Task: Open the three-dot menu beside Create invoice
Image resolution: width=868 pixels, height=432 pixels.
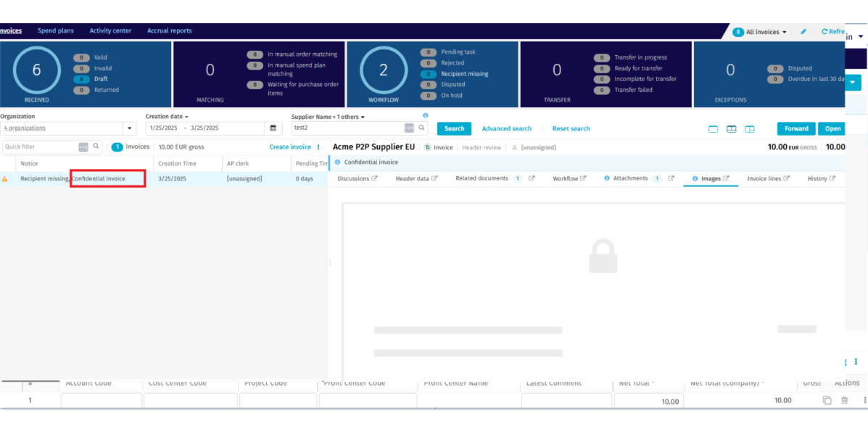Action: click(318, 146)
